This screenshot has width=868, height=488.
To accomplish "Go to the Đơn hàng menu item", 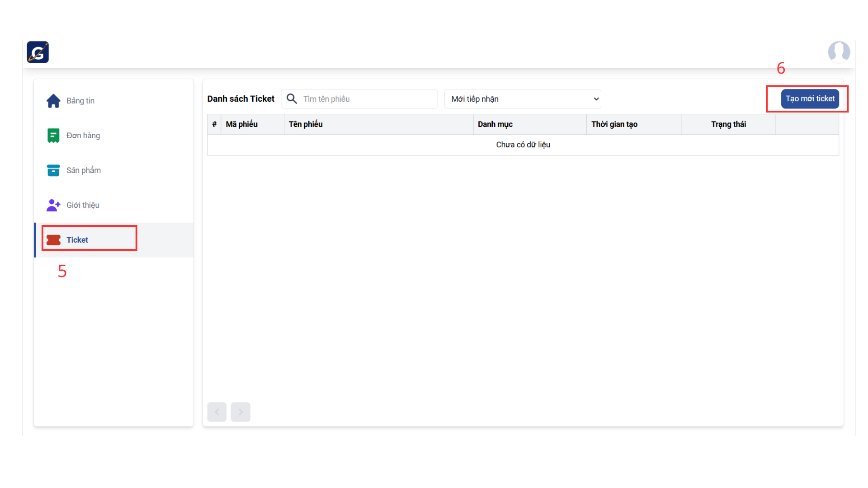I will [83, 136].
